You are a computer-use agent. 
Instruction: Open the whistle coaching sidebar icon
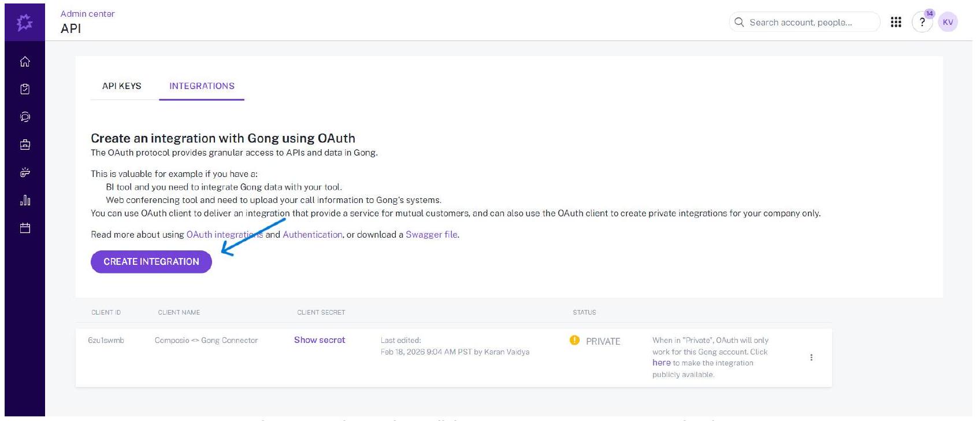pyautogui.click(x=25, y=172)
